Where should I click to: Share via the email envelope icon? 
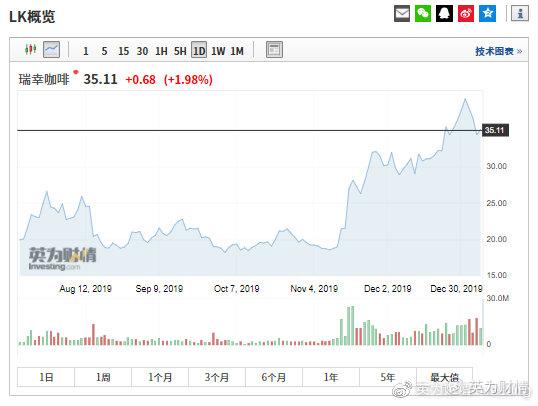click(402, 14)
